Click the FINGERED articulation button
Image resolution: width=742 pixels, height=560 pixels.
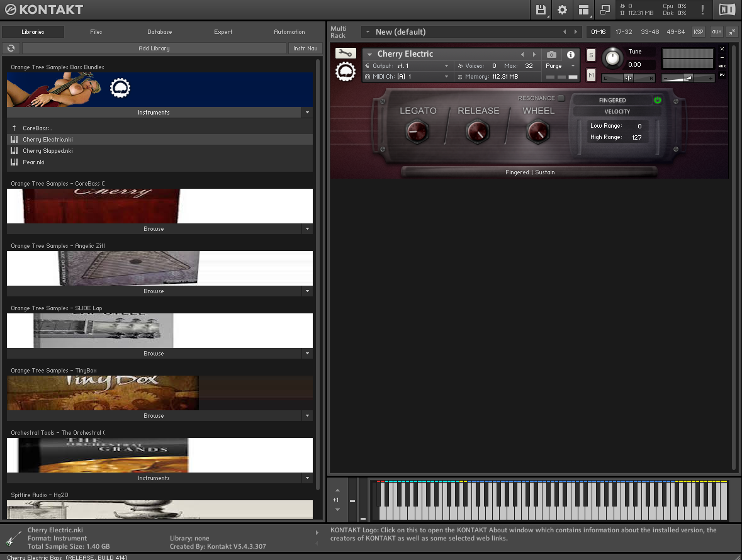click(612, 100)
